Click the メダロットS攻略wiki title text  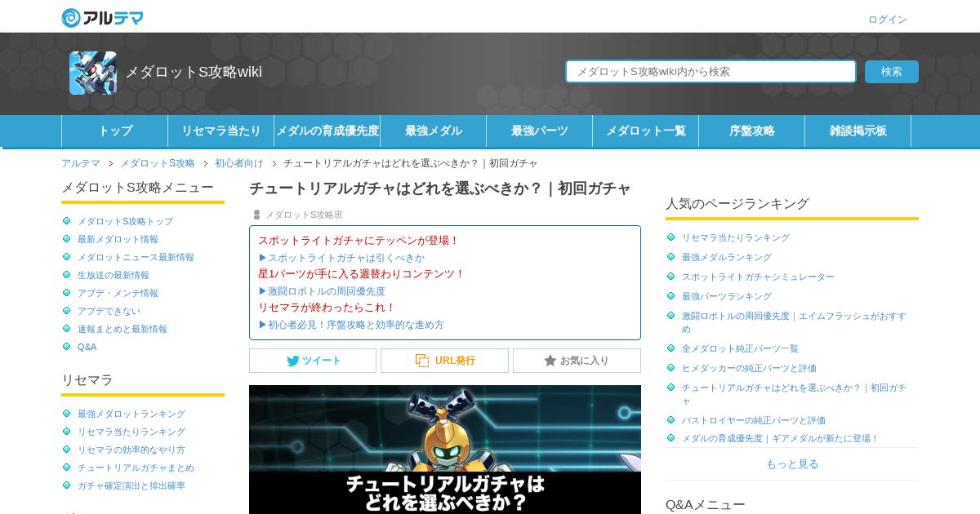(194, 72)
